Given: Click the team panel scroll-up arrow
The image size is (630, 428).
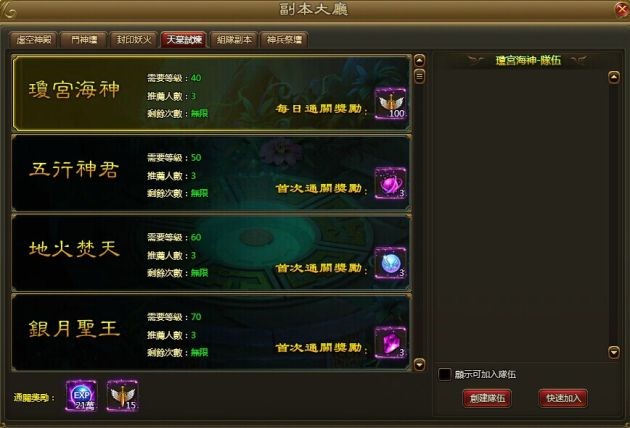Looking at the screenshot, I should click(614, 77).
